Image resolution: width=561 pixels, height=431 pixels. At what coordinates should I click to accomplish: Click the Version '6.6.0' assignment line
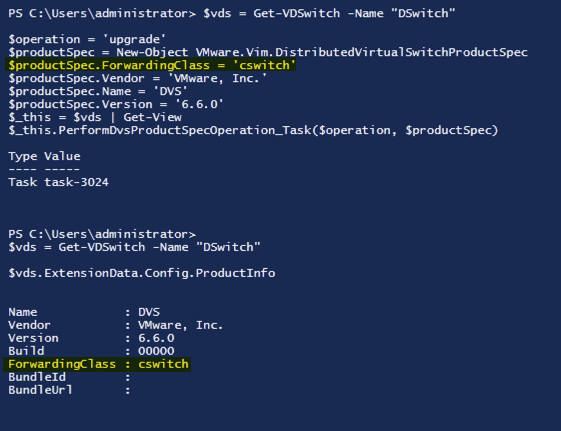point(116,104)
